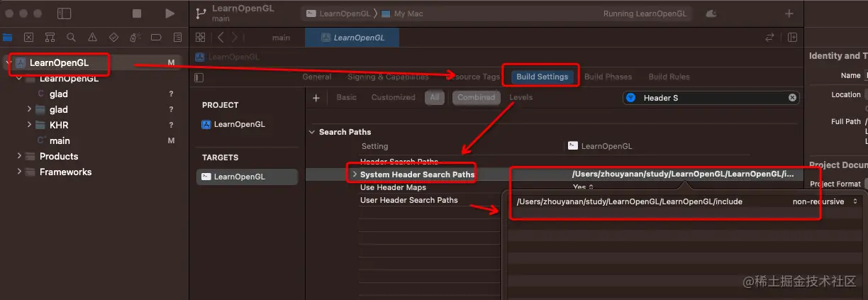Change the Use Header Maps Yes value
The height and width of the screenshot is (300, 868).
coord(583,187)
